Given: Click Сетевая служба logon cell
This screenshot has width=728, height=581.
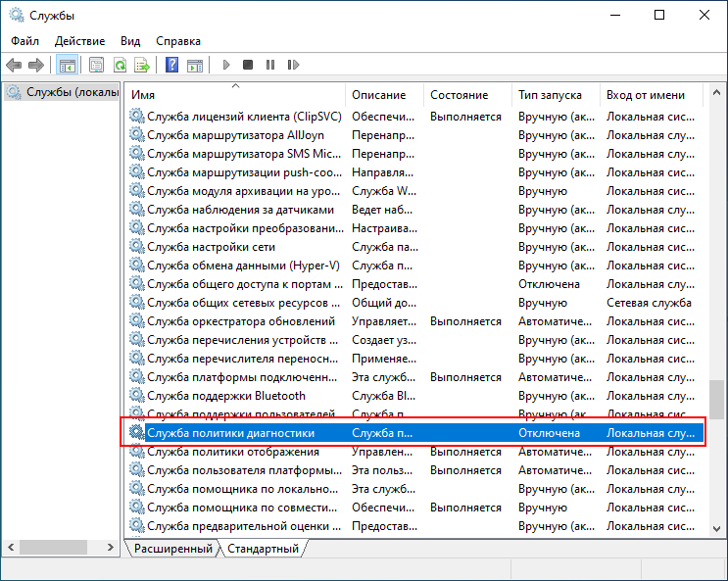Looking at the screenshot, I should [x=649, y=303].
